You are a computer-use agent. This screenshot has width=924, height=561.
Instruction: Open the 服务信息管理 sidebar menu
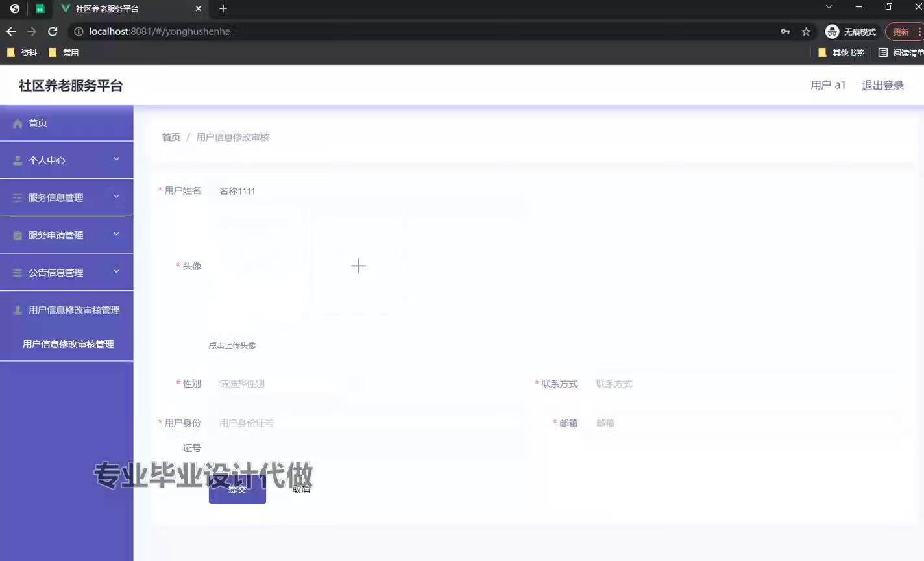click(67, 198)
